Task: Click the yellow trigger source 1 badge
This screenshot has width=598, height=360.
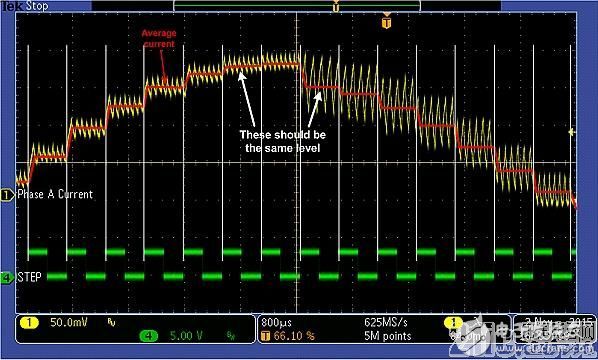Action: (x=453, y=323)
